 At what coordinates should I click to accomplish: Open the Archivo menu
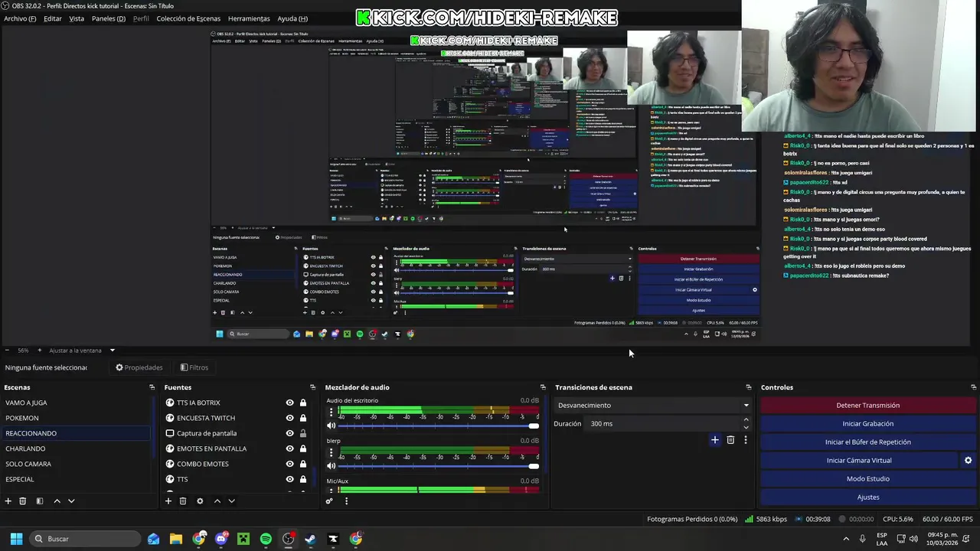tap(20, 18)
